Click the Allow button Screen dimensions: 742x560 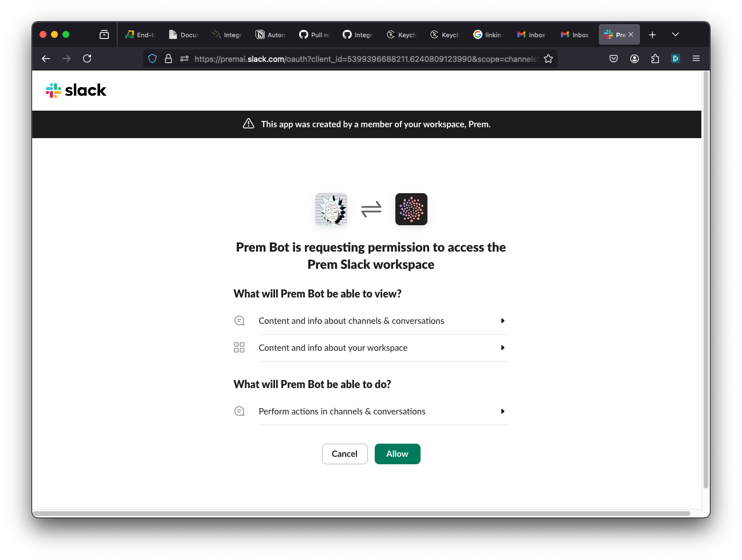tap(397, 454)
